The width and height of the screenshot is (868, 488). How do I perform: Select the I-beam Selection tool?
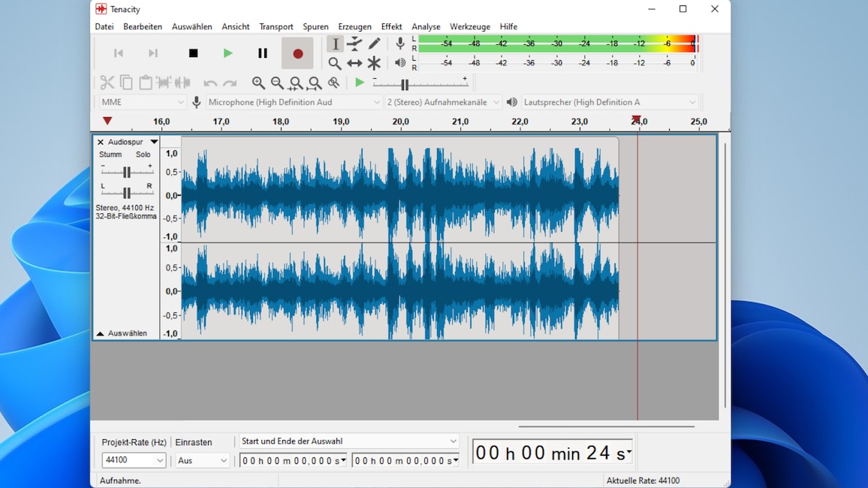pyautogui.click(x=335, y=44)
